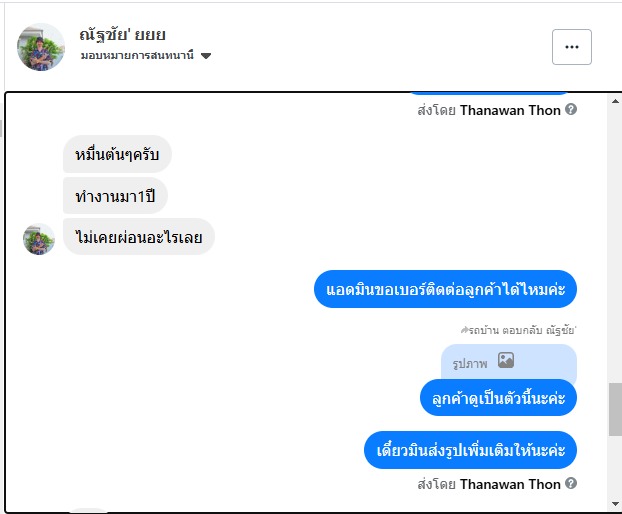Click the blue message ลูกค้าดูเป็นตัวนี้นะค่ะ
The height and width of the screenshot is (514, 622).
(498, 398)
